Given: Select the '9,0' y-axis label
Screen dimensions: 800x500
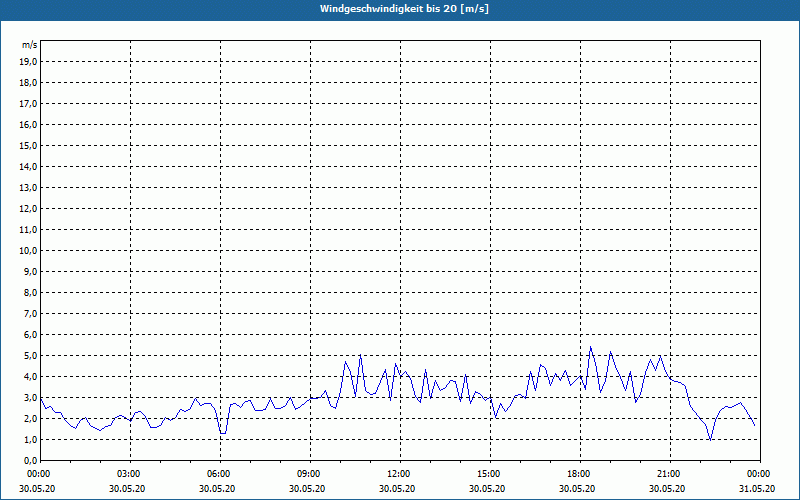Looking at the screenshot, I should tap(31, 271).
